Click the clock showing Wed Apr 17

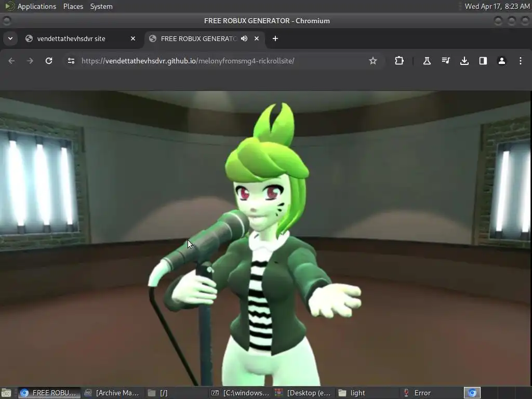point(497,6)
